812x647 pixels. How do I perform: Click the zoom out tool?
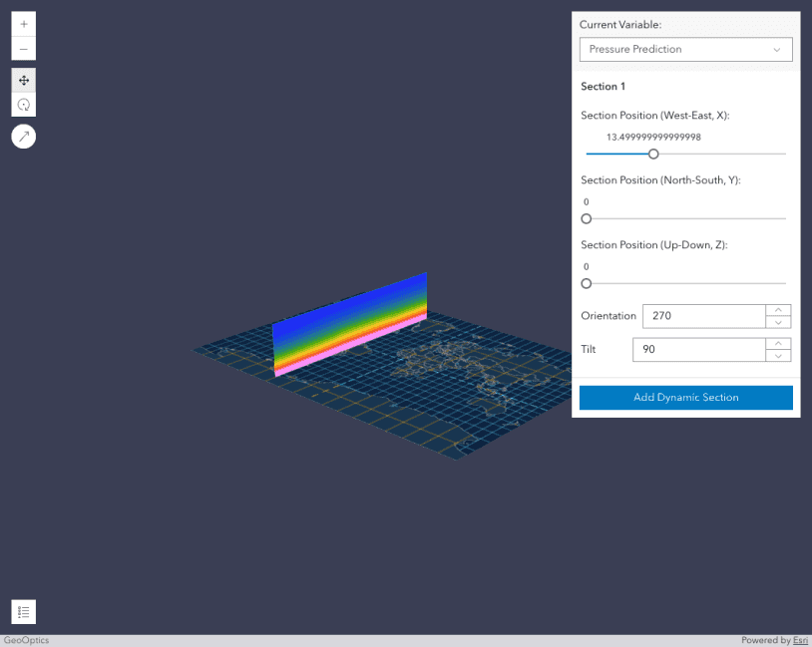coord(23,48)
